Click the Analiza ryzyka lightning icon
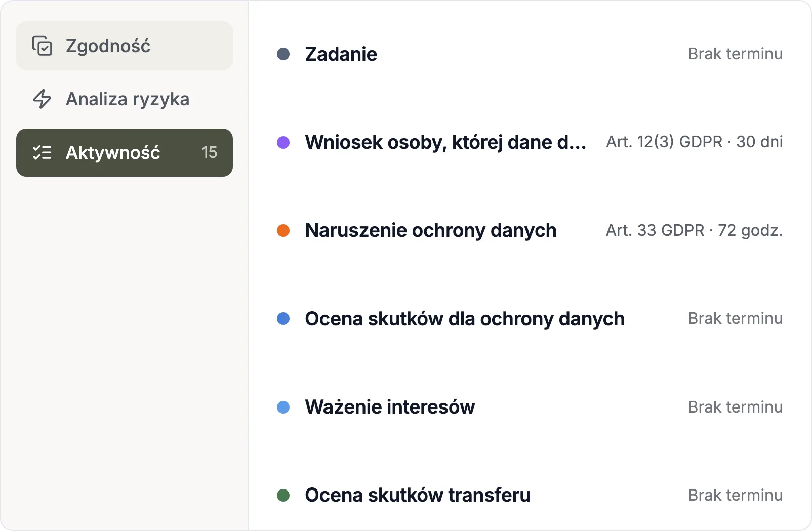The image size is (812, 531). [x=42, y=99]
